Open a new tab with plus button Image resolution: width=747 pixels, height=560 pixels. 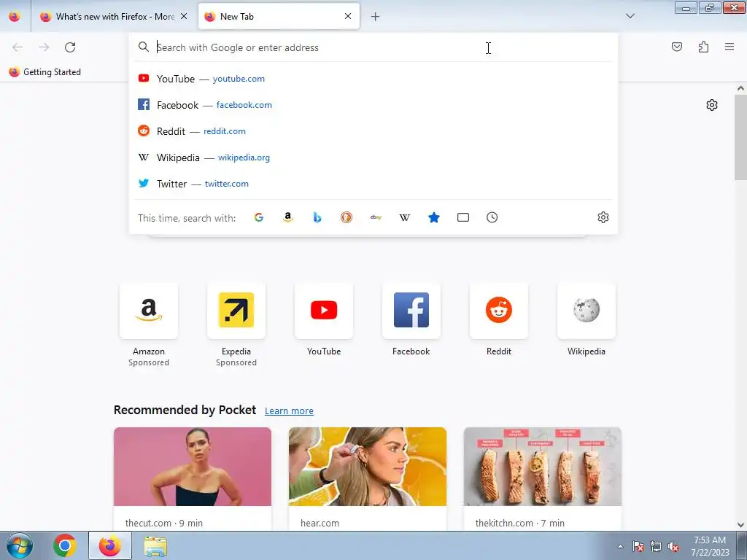coord(376,17)
